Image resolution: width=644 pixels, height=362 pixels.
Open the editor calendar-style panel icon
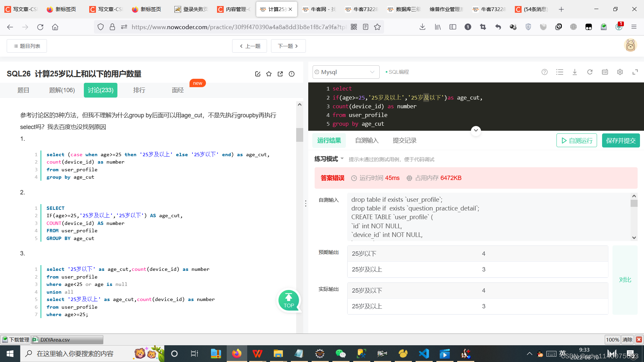pos(605,72)
